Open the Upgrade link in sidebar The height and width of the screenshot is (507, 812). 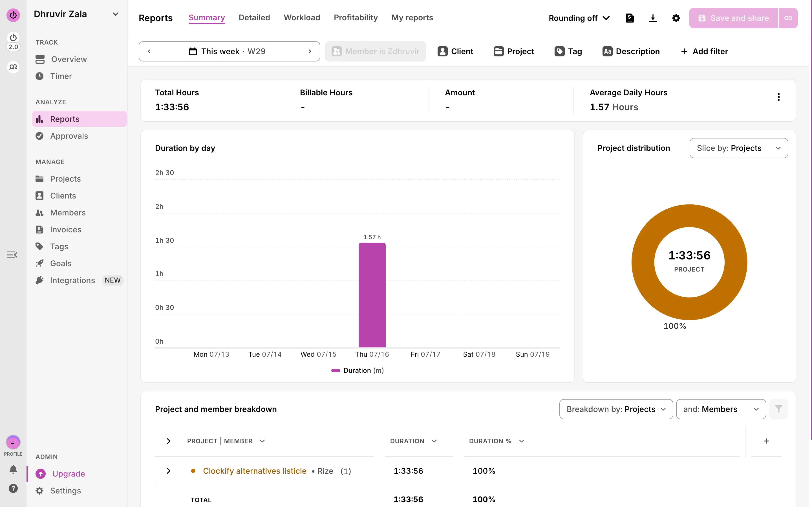[69, 473]
